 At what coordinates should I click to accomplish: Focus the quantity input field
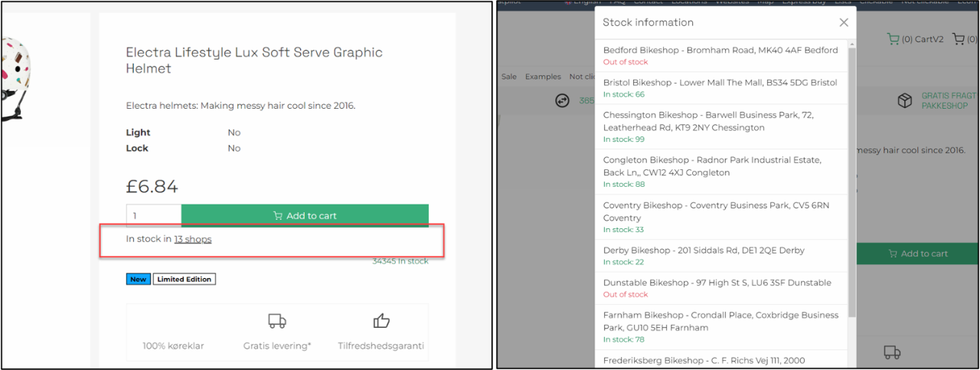pyautogui.click(x=153, y=216)
